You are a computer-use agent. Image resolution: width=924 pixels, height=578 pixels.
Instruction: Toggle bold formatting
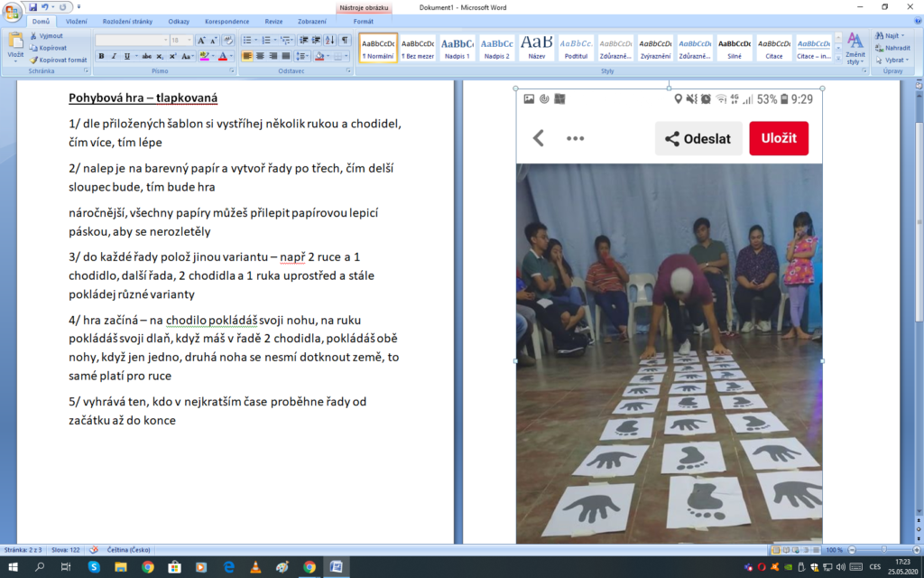[101, 56]
